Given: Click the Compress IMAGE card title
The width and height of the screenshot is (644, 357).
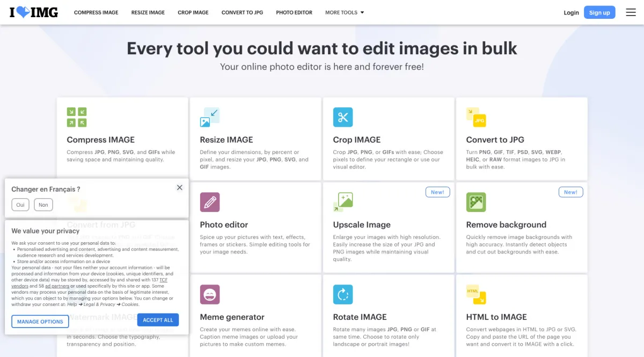Looking at the screenshot, I should point(101,140).
